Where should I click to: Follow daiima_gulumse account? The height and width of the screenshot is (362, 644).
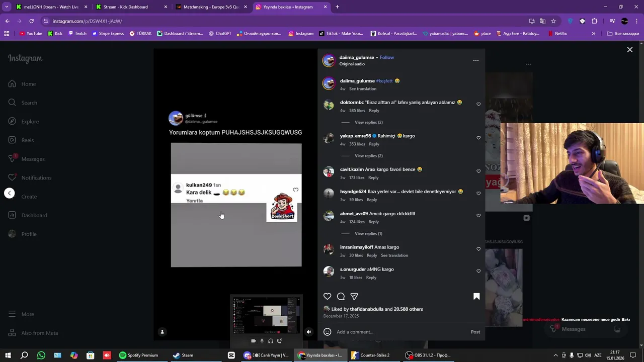point(387,57)
